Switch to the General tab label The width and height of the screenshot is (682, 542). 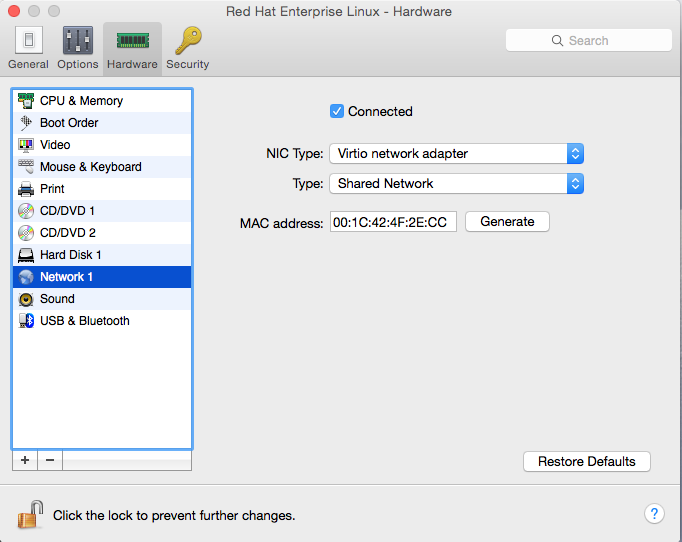pyautogui.click(x=28, y=64)
